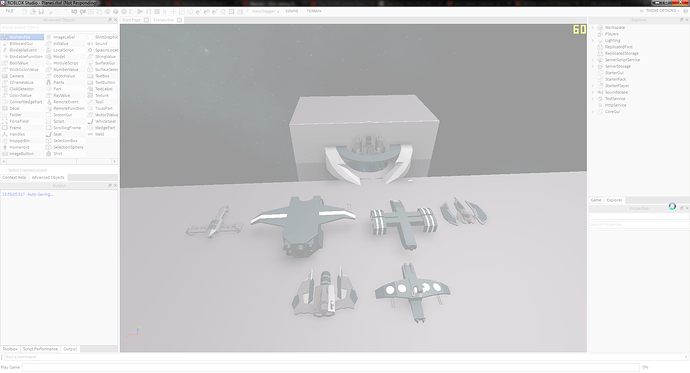
Task: Click the Redo arrow icon
Action: point(83,11)
